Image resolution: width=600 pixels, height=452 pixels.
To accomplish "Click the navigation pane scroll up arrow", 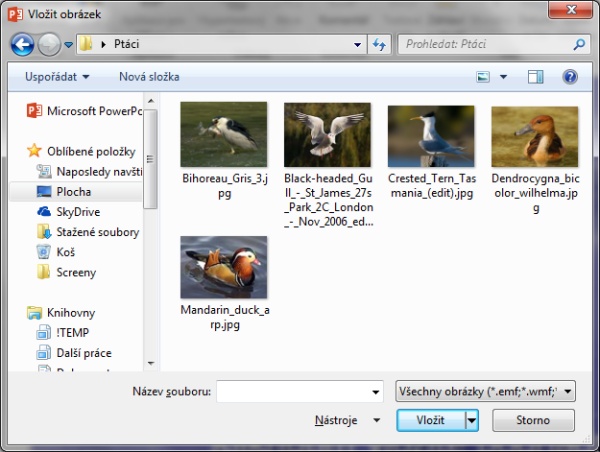I will pyautogui.click(x=151, y=101).
